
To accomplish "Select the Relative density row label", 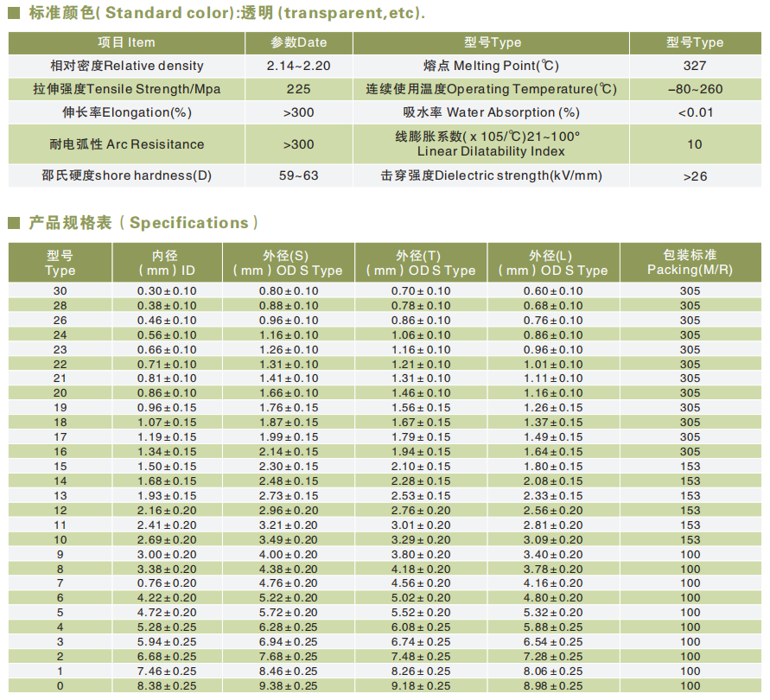I will pyautogui.click(x=127, y=66).
